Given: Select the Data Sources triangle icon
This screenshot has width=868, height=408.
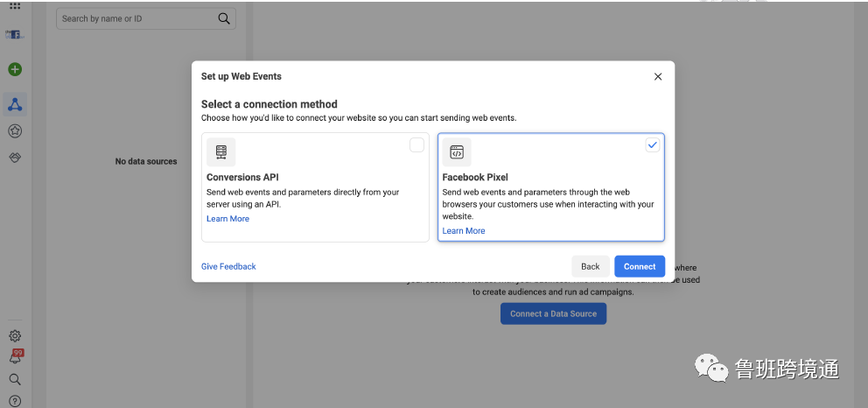Looking at the screenshot, I should [15, 104].
